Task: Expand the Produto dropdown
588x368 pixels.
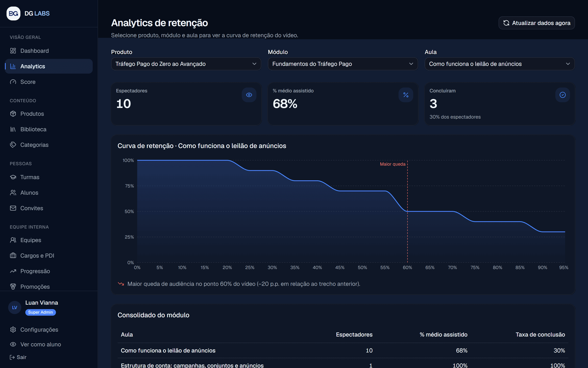Action: pyautogui.click(x=186, y=64)
